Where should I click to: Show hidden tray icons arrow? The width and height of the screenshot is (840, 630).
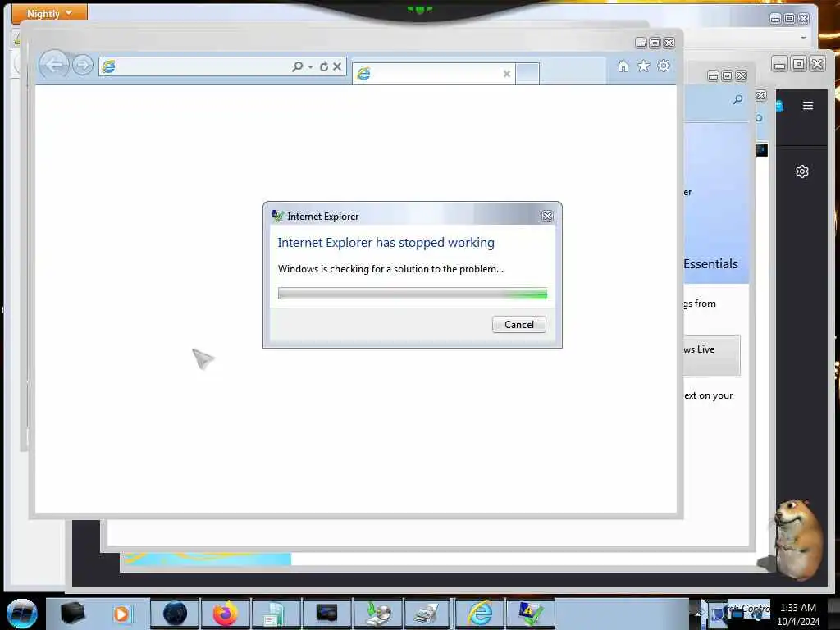pos(698,614)
